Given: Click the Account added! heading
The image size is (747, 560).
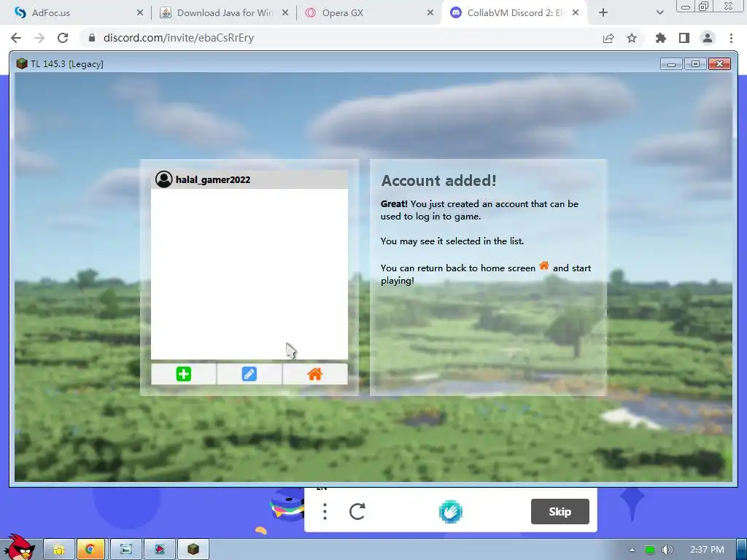Looking at the screenshot, I should click(438, 181).
